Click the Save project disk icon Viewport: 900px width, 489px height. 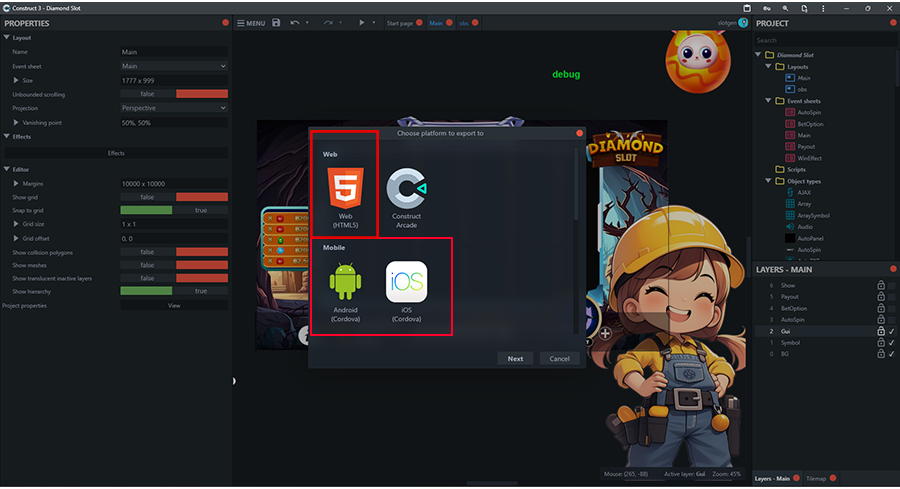click(276, 23)
